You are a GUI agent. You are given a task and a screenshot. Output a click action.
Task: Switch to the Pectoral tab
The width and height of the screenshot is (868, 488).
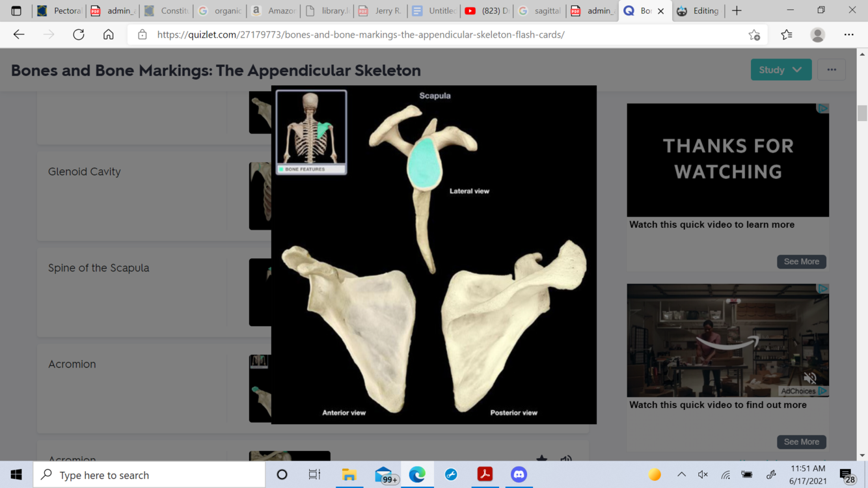(x=59, y=10)
